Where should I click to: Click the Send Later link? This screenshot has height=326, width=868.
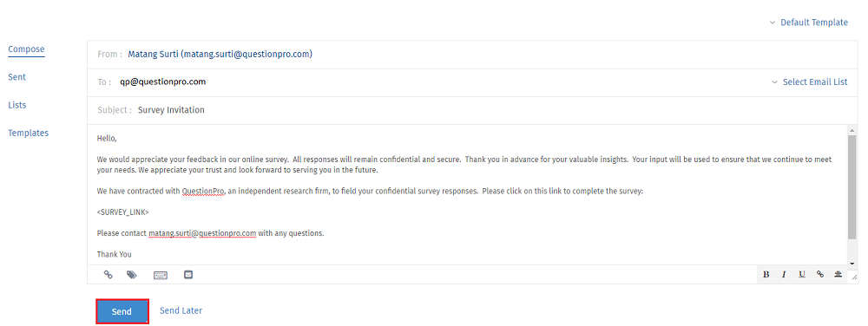tap(181, 310)
